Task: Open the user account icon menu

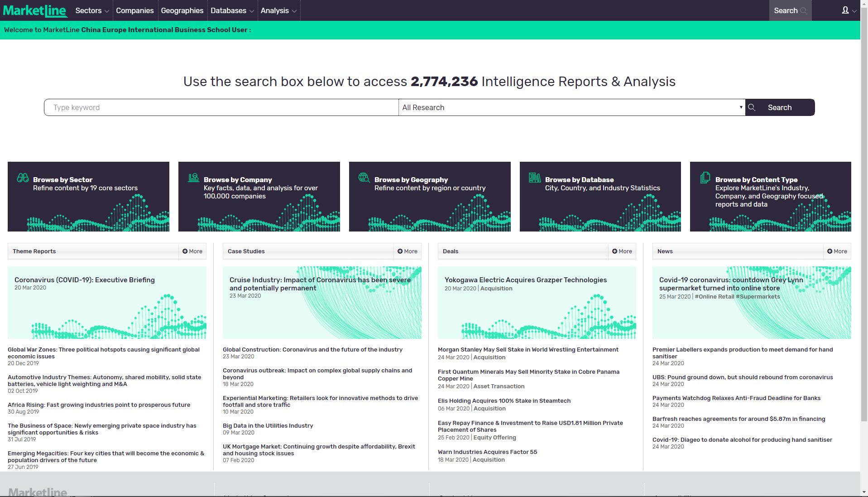Action: point(849,10)
